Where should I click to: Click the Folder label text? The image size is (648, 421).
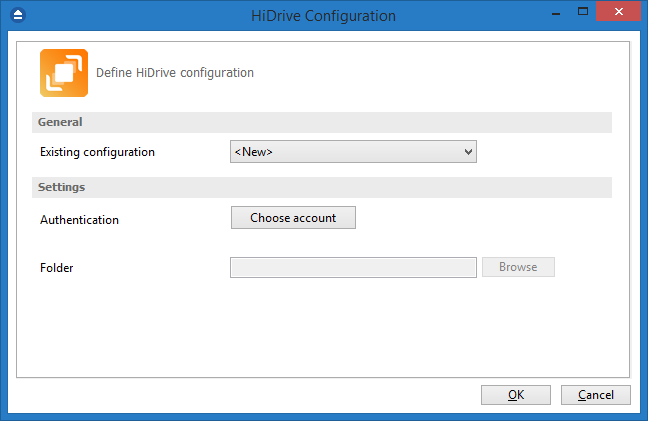coord(57,268)
